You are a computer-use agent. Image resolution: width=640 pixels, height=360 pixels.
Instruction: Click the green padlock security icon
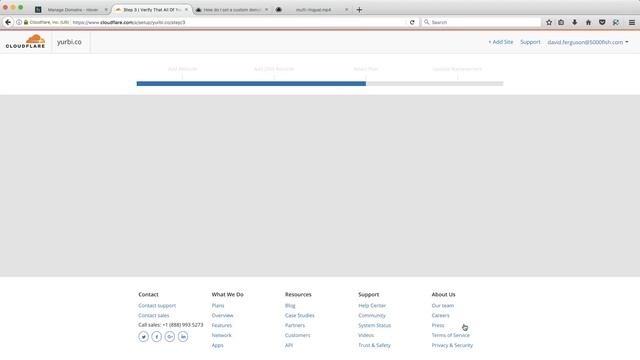26,22
